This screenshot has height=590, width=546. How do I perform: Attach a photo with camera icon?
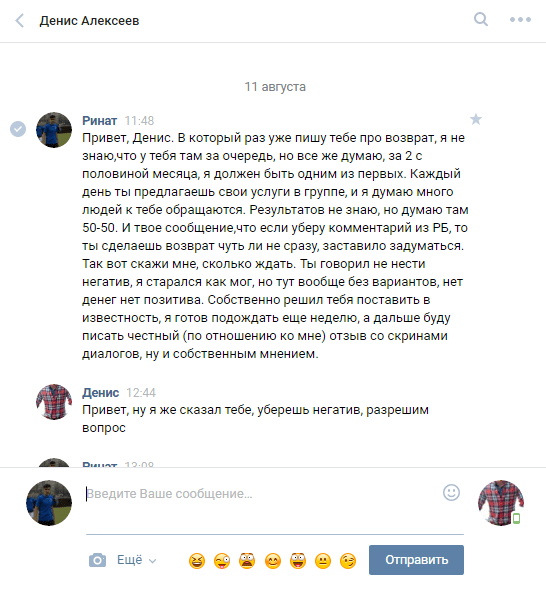pyautogui.click(x=97, y=560)
